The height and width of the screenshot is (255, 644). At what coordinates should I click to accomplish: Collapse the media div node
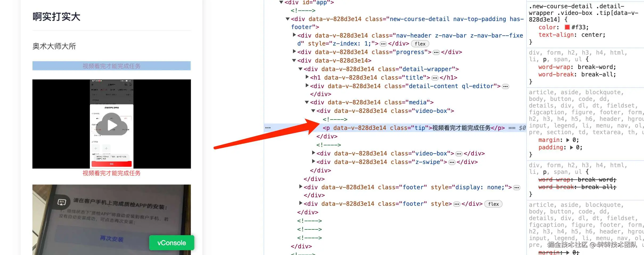pos(307,102)
